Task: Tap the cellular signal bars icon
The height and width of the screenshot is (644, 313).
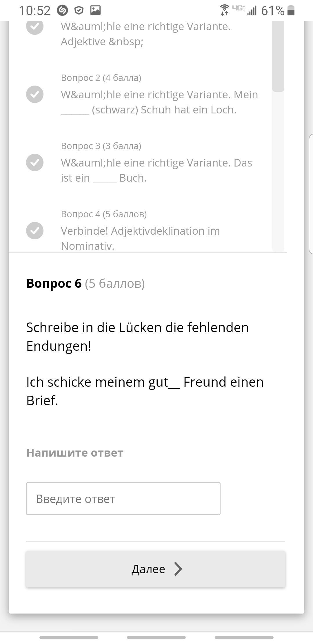Action: 252,11
